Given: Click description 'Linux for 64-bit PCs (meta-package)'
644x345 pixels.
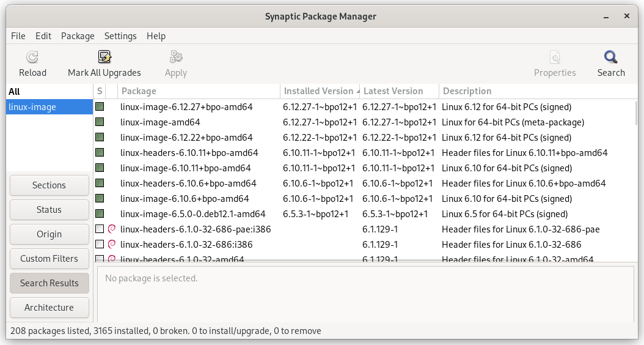Looking at the screenshot, I should [x=513, y=122].
